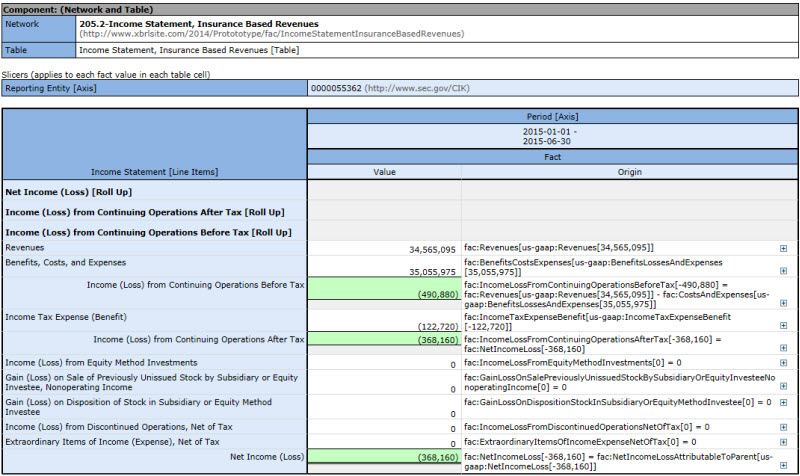Click the sec.gov/CIK link
This screenshot has width=800, height=476.
click(416, 88)
